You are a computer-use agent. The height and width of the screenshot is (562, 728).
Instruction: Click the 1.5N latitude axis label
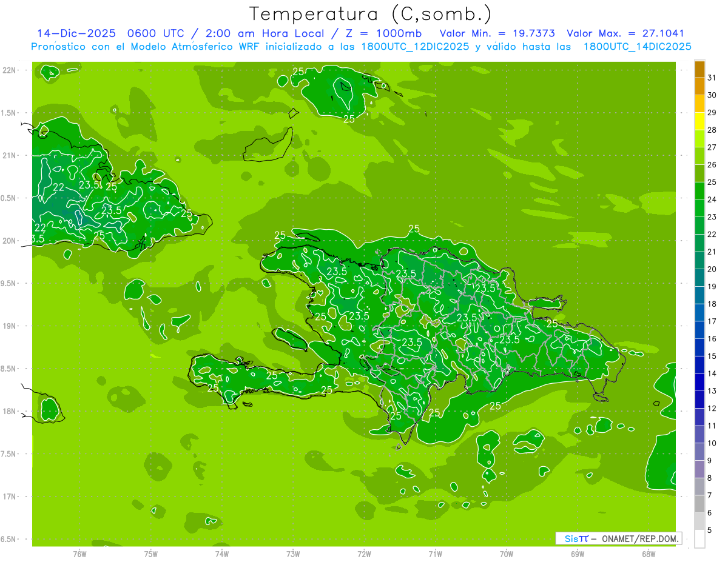10,113
